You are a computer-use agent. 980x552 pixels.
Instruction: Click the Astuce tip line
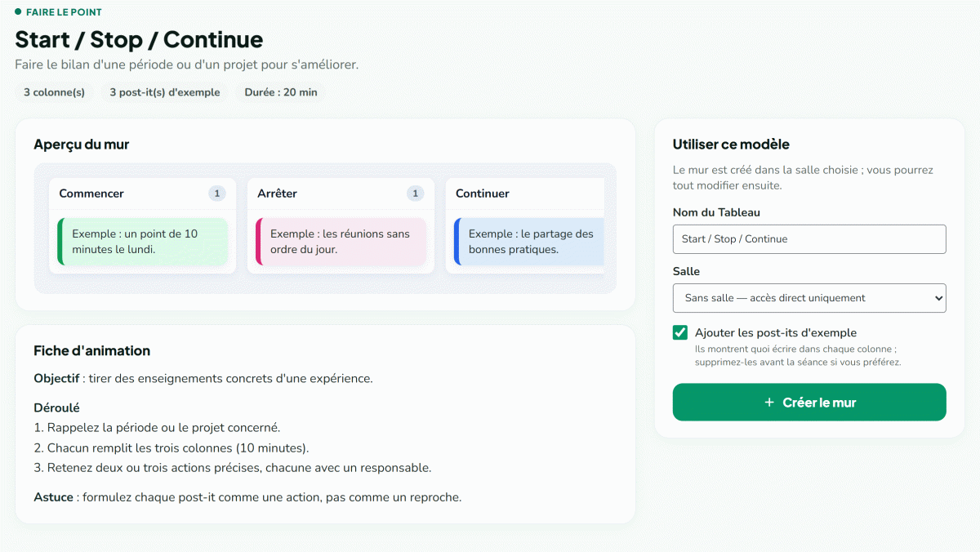point(247,496)
